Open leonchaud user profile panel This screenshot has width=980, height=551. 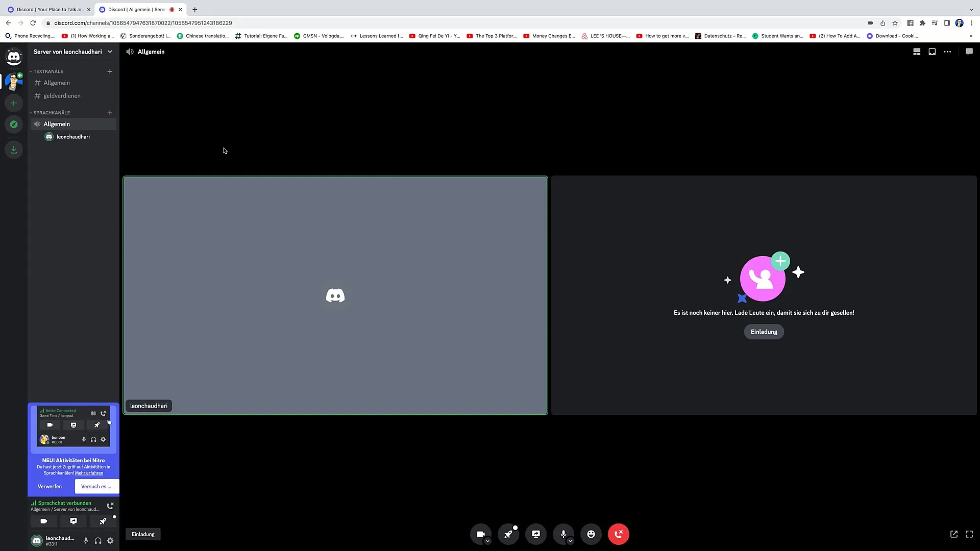54,541
